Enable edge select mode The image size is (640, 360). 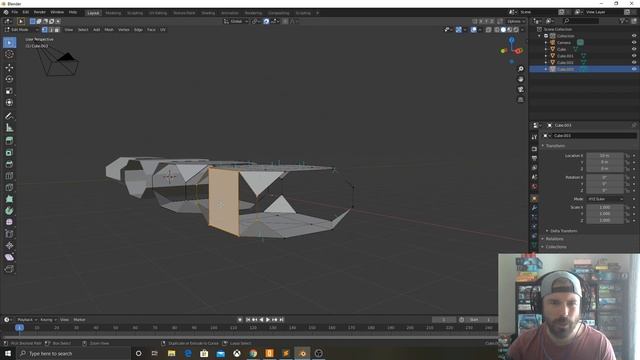pos(51,30)
